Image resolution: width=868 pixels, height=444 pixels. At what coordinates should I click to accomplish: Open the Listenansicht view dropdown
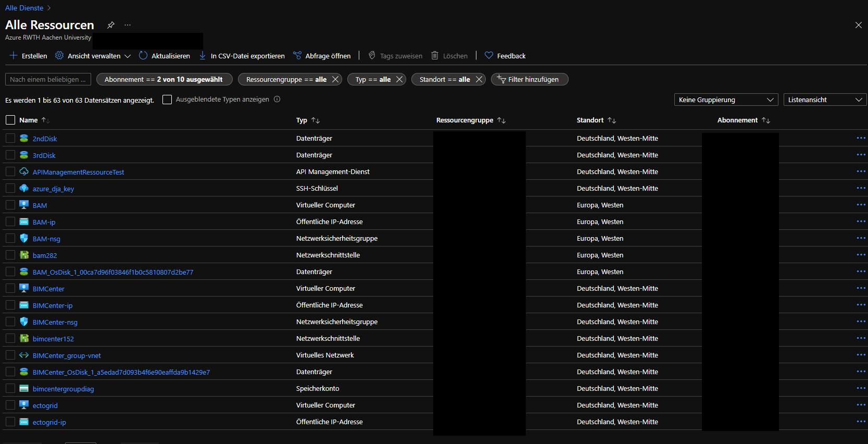[x=825, y=100]
